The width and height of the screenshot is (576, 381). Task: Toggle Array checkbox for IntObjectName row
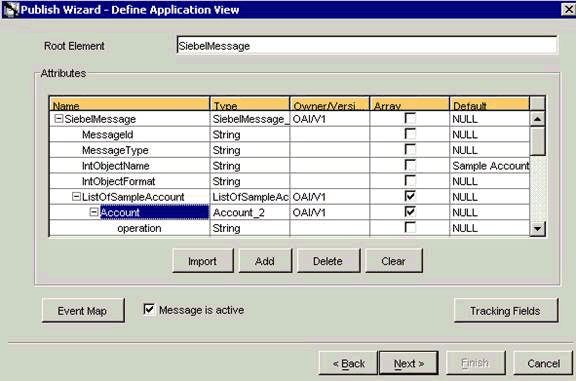point(410,165)
